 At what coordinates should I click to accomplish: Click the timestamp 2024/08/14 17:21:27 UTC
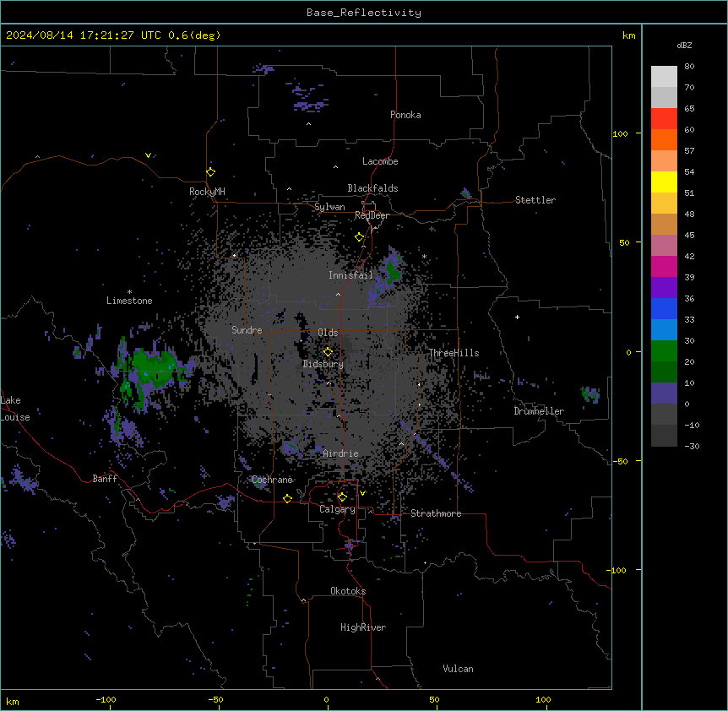84,35
